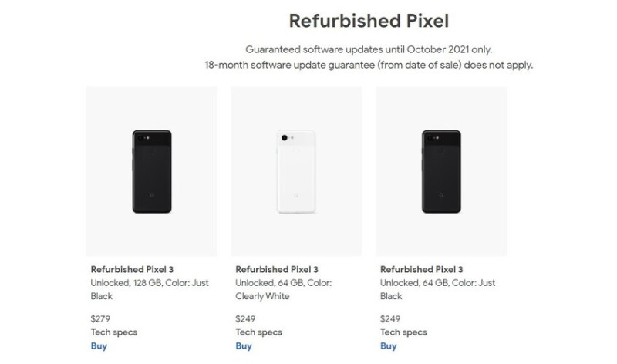Buy the Clearly White Pixel 3
This screenshot has width=617, height=364.
[244, 346]
